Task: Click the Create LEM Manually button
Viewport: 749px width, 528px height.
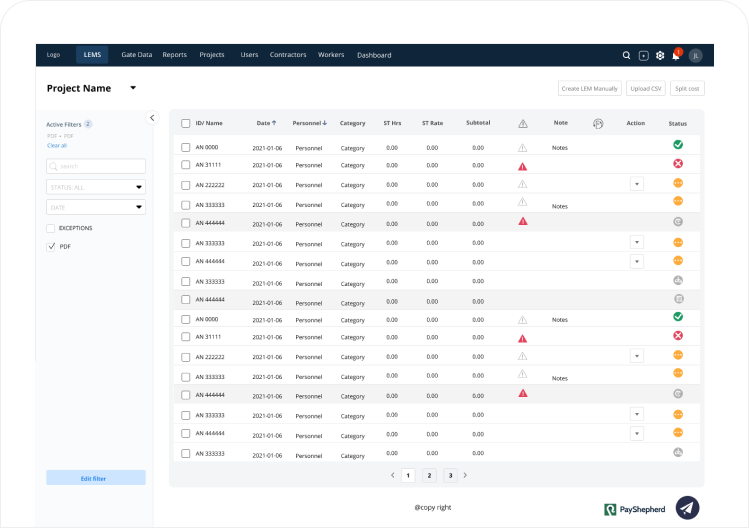Action: [x=590, y=89]
